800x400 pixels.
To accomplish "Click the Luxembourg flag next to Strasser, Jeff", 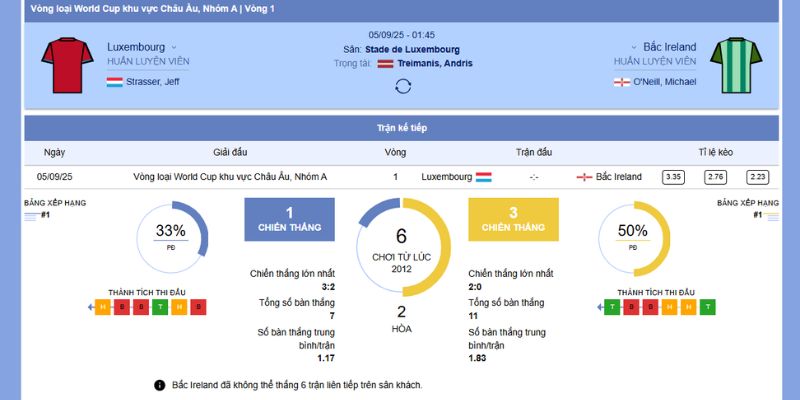I will pyautogui.click(x=114, y=82).
